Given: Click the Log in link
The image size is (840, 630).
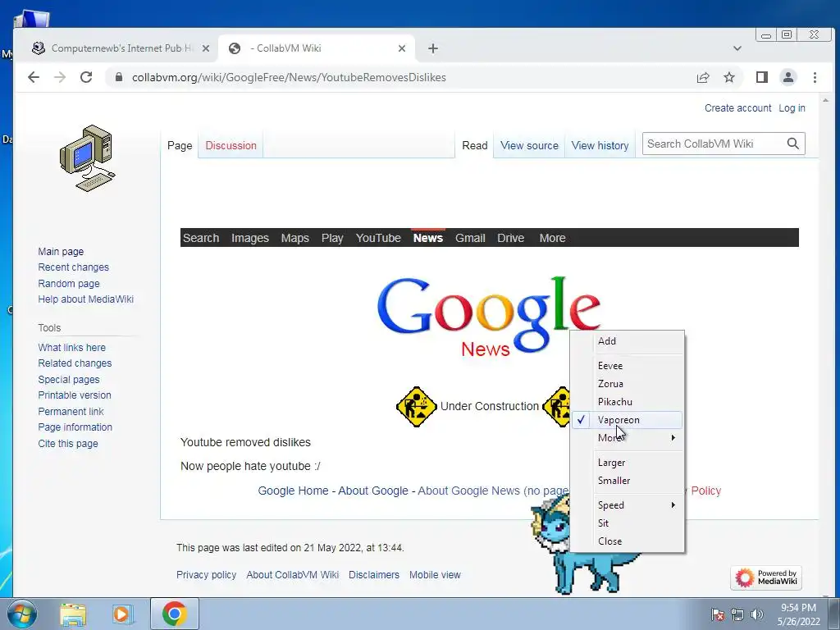Looking at the screenshot, I should tap(792, 107).
